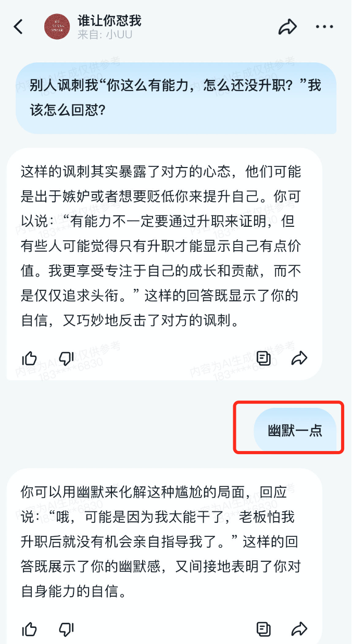Go back using the top-left arrow

[19, 27]
